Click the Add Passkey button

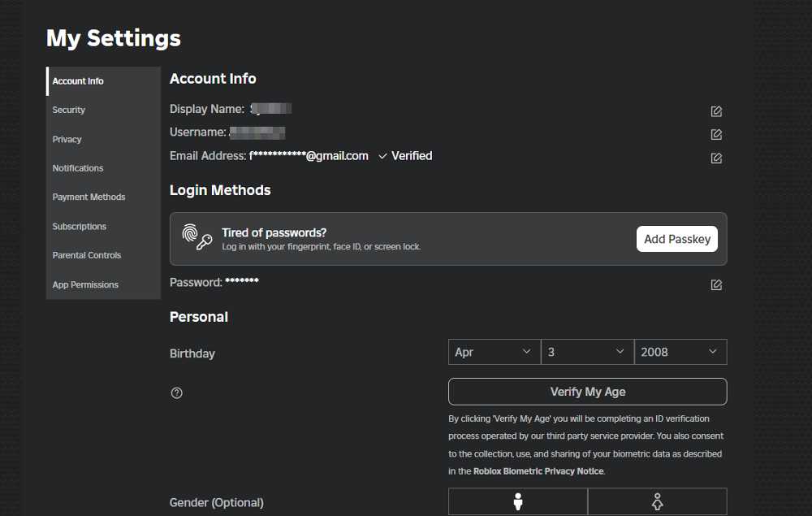coord(676,239)
